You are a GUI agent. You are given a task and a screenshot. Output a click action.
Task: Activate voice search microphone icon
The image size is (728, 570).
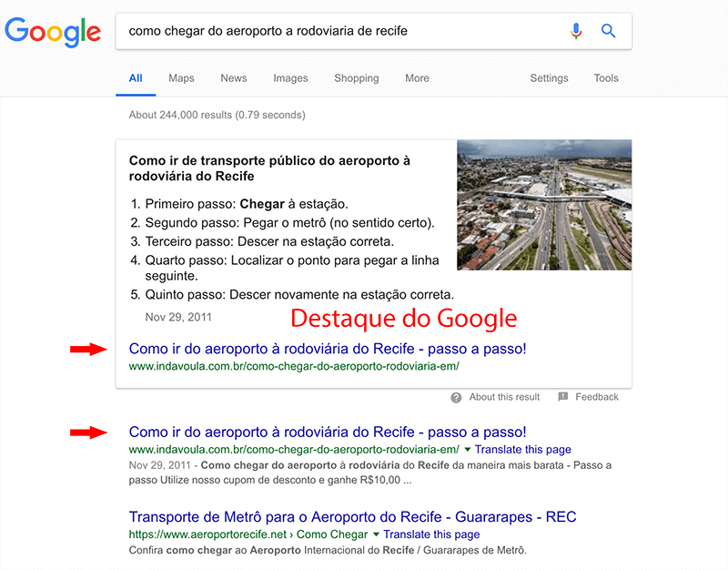pos(576,31)
